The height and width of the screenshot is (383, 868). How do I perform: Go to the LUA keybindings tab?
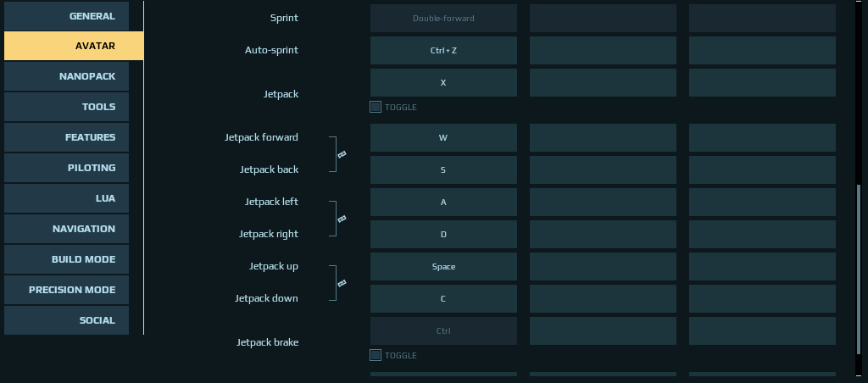pyautogui.click(x=66, y=198)
